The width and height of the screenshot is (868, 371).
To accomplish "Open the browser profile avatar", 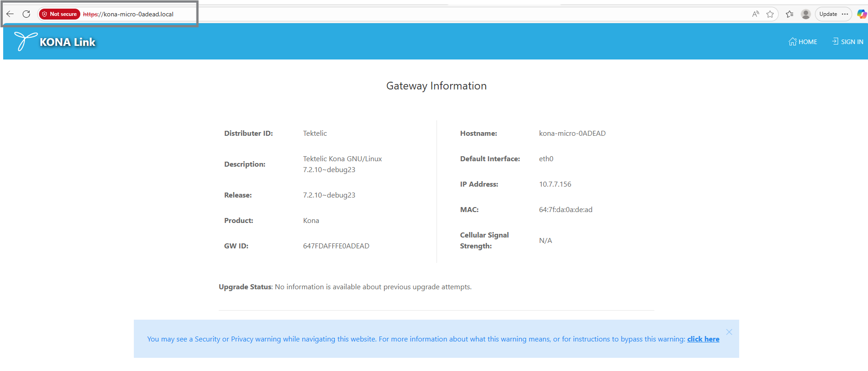I will (806, 14).
